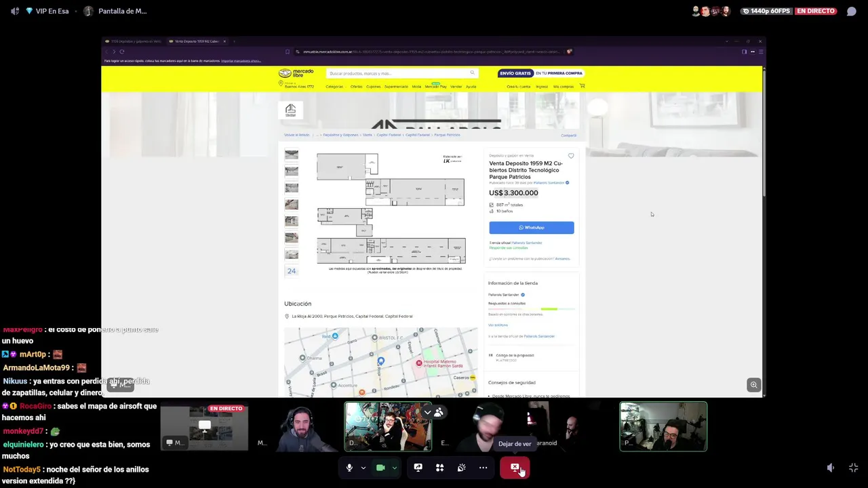Select the second photo thumbnail in gallery
This screenshot has width=868, height=488.
click(x=292, y=171)
